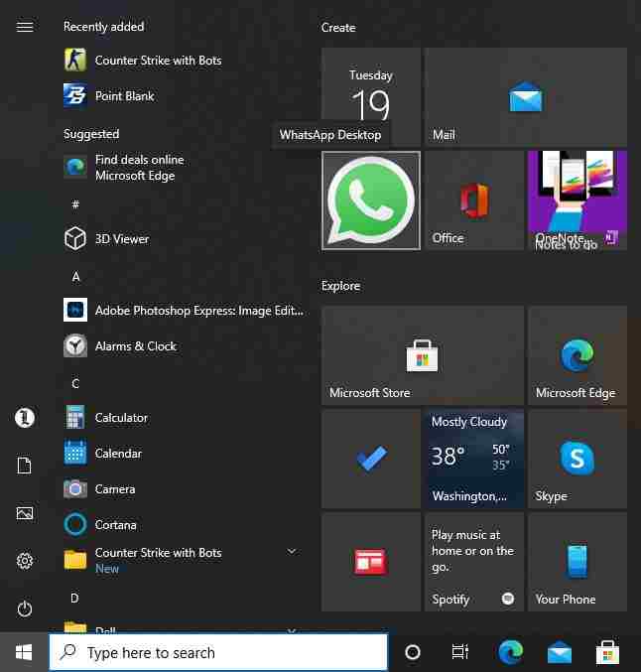Click the D section letter header
Image resolution: width=641 pixels, height=672 pixels.
pyautogui.click(x=74, y=598)
